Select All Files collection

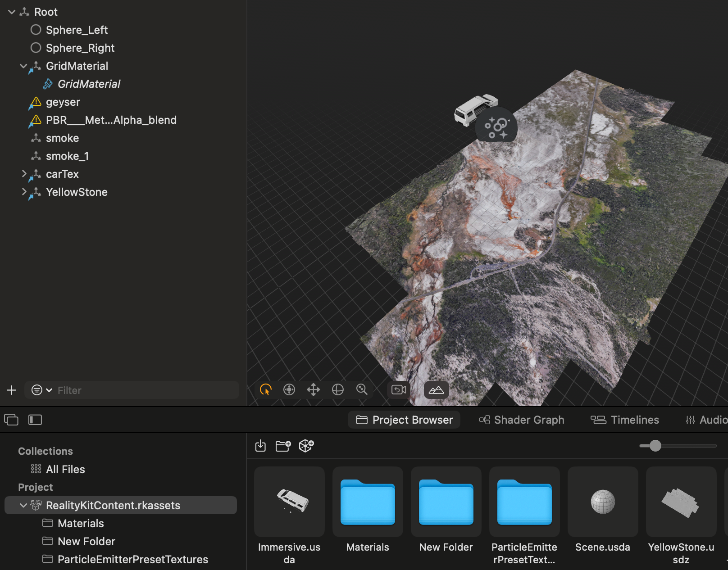click(x=65, y=469)
